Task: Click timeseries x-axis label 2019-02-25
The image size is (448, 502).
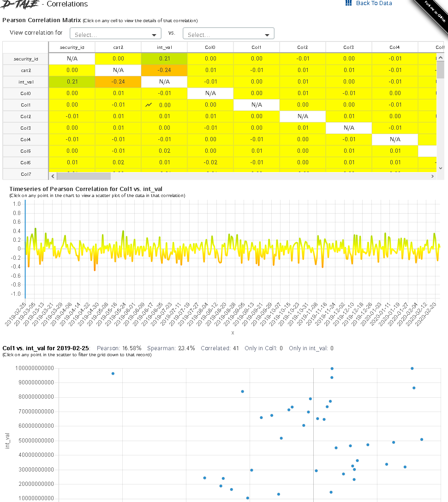Action: (x=16, y=314)
